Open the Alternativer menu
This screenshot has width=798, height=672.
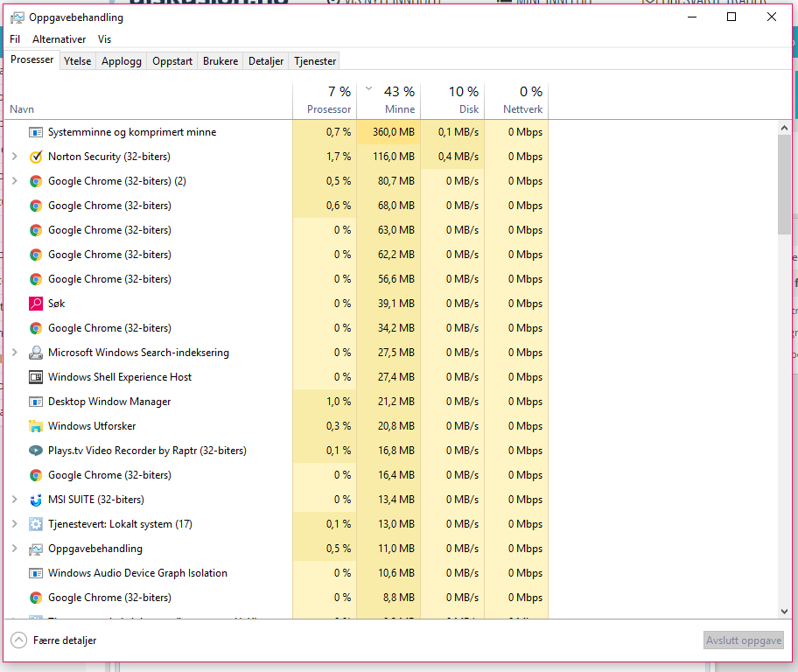59,39
